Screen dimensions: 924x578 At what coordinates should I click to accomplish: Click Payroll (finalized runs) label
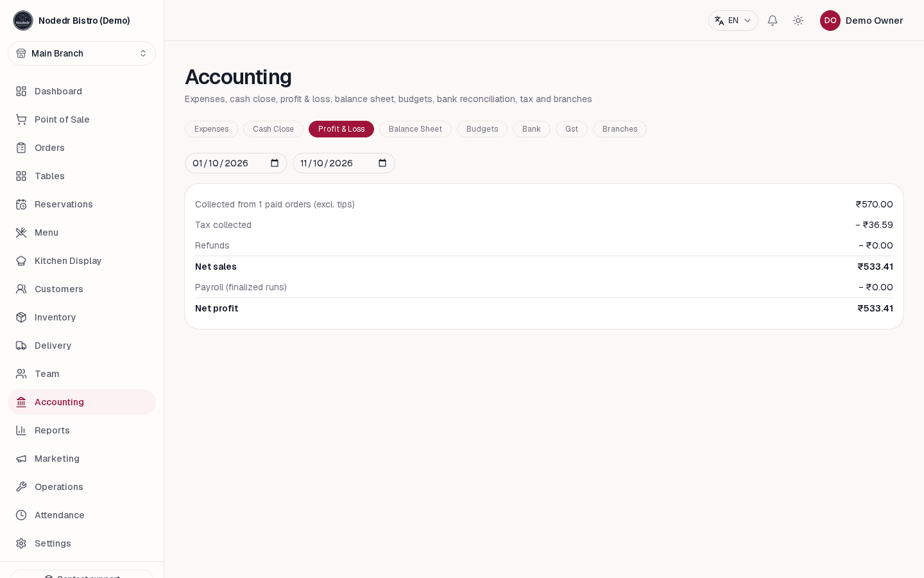point(241,287)
